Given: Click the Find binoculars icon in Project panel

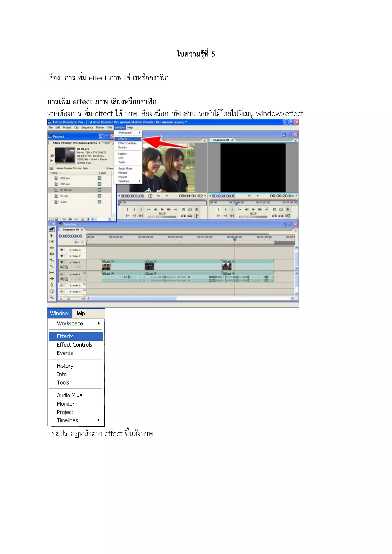Looking at the screenshot, I should tap(70, 219).
